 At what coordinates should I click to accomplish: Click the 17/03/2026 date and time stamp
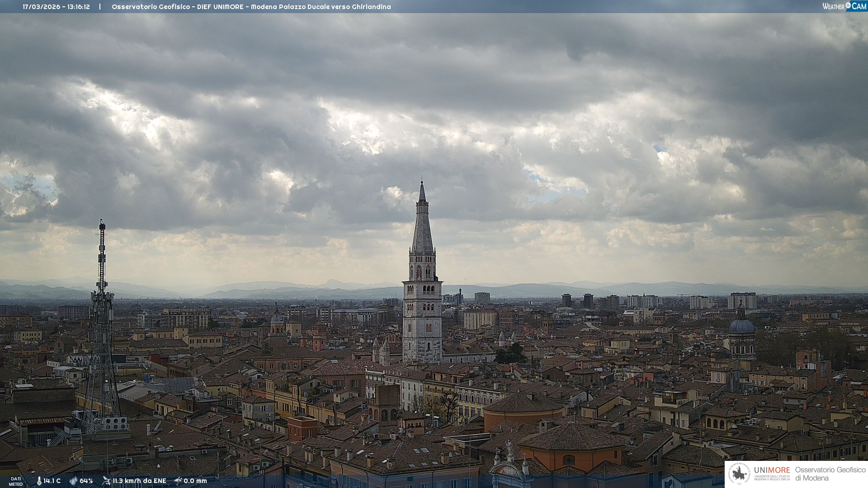click(x=56, y=7)
